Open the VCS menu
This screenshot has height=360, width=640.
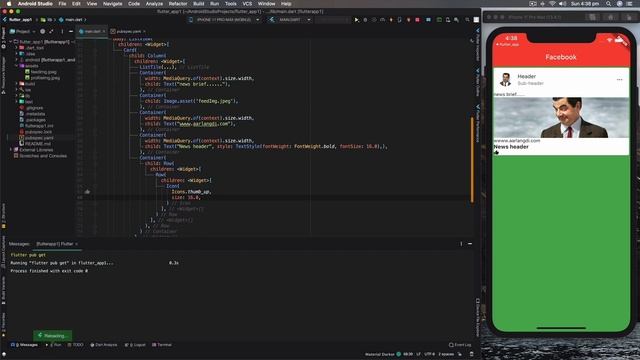coord(247,4)
